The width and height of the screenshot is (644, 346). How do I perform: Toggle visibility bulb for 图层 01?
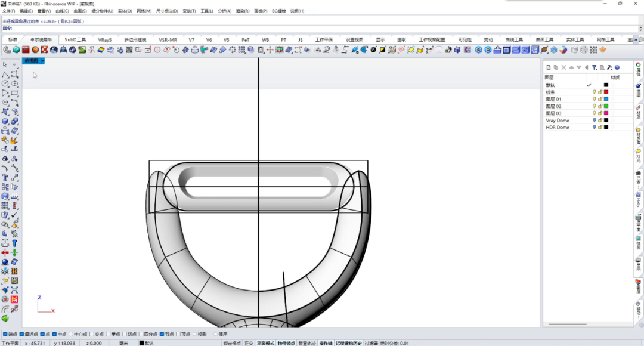coord(594,99)
